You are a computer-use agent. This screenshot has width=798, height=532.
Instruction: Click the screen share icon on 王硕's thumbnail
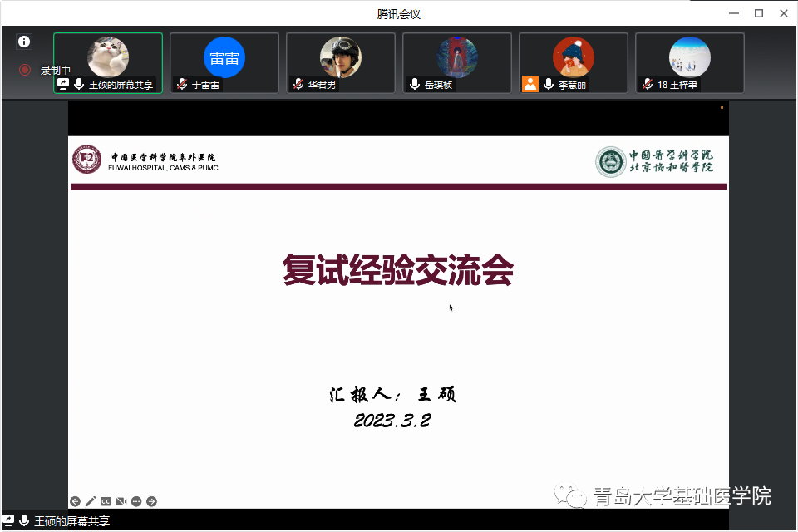coord(63,83)
